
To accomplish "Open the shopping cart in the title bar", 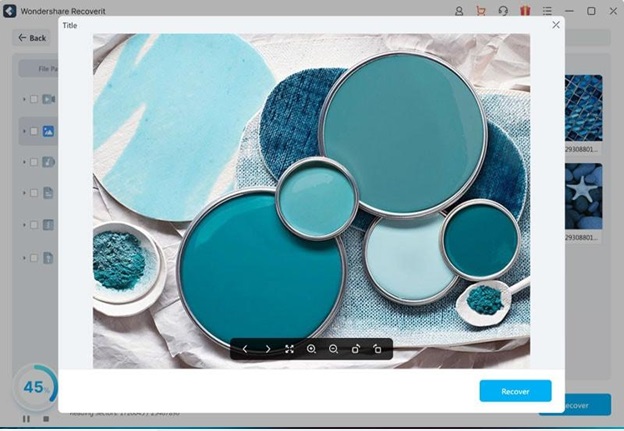I will tap(480, 11).
